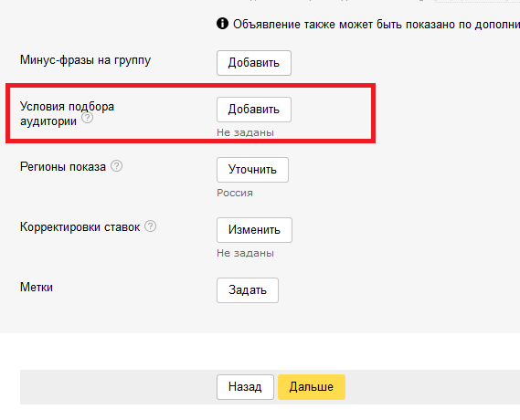Click the Корректировки ставок label text
Viewport: 520px width, 420px height.
point(80,227)
